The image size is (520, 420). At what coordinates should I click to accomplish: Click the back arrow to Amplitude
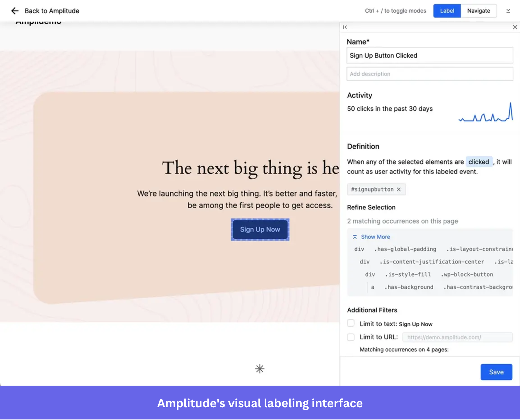pos(15,11)
